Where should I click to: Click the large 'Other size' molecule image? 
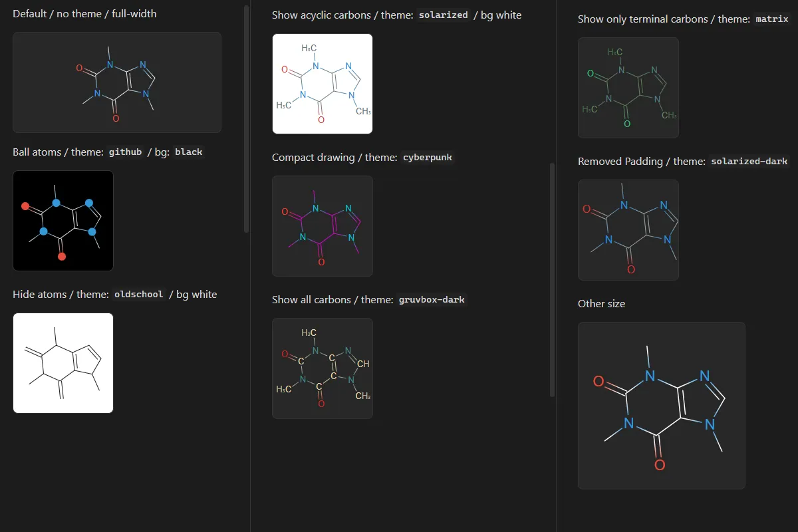pos(662,406)
